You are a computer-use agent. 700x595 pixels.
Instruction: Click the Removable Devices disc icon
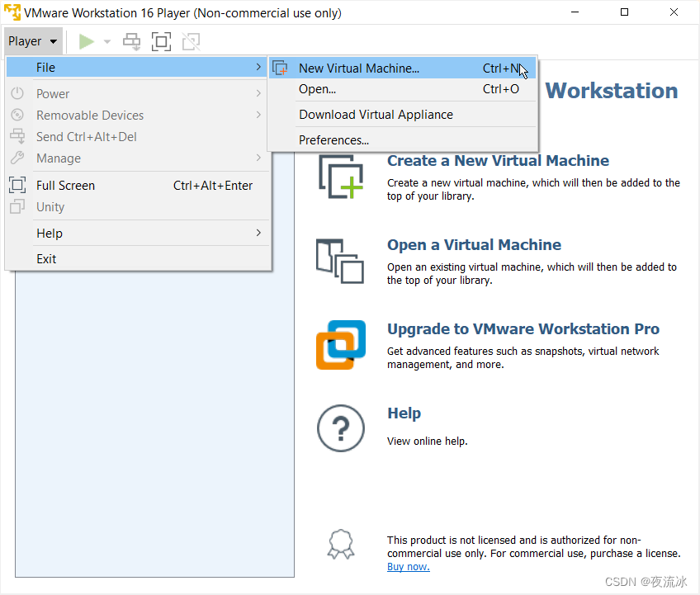(17, 115)
